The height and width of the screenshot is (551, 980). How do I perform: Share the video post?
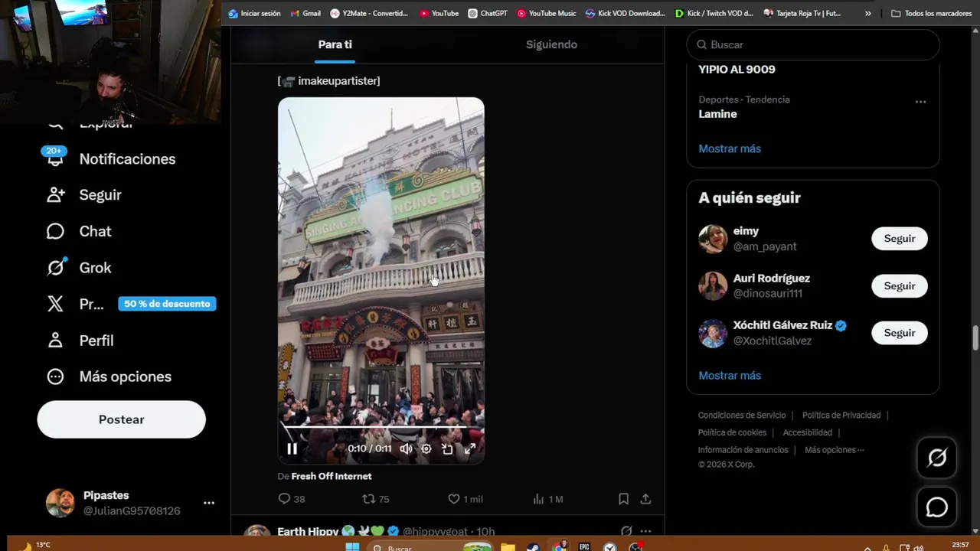(645, 499)
